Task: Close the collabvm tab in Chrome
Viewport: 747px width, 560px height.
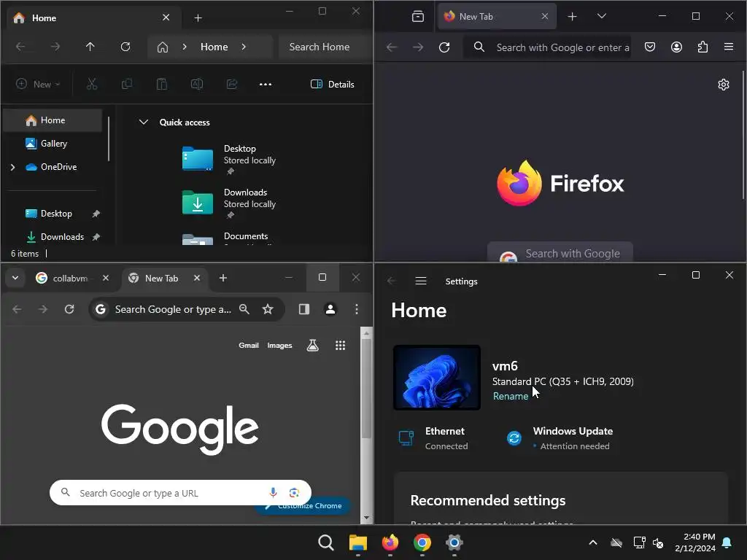Action: click(106, 278)
